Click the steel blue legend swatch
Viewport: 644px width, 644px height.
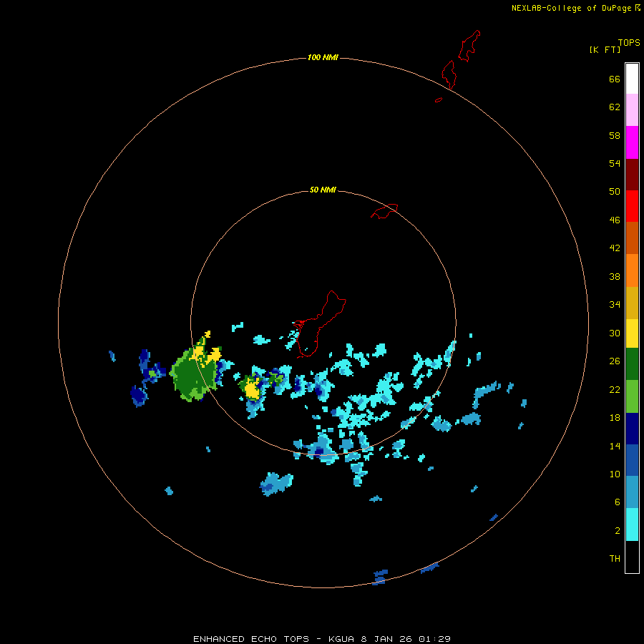click(x=632, y=492)
